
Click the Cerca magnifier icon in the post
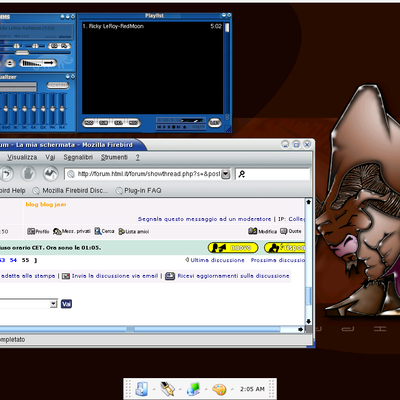[98, 231]
